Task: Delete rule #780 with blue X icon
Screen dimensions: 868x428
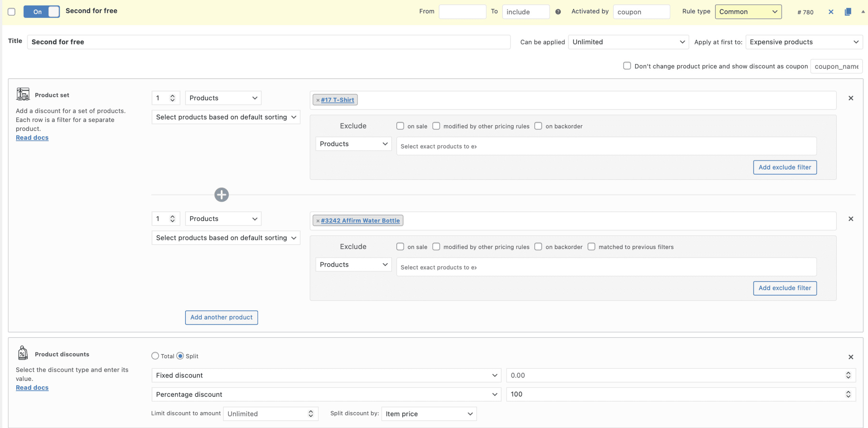Action: [x=831, y=12]
